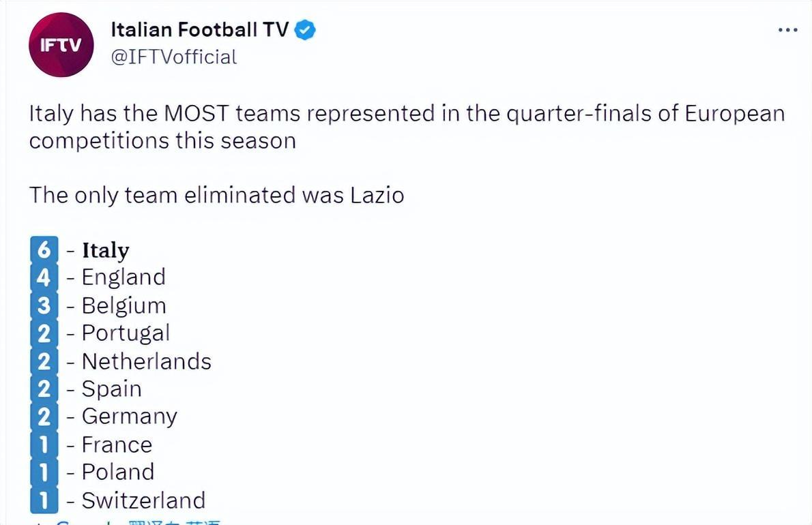Screen dimensions: 812x525
Task: Click the Belgium entry in the list
Action: [x=124, y=305]
